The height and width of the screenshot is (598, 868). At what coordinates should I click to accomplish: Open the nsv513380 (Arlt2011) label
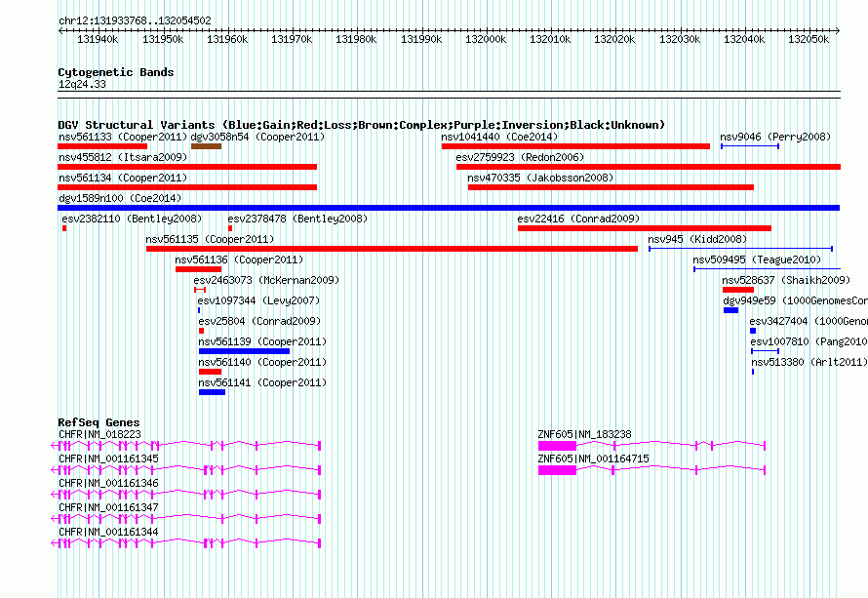(809, 362)
